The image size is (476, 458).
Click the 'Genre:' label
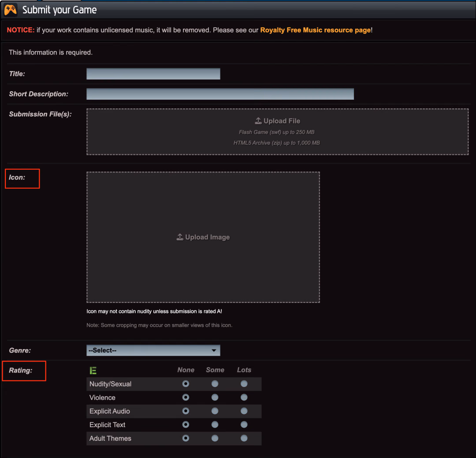click(20, 350)
